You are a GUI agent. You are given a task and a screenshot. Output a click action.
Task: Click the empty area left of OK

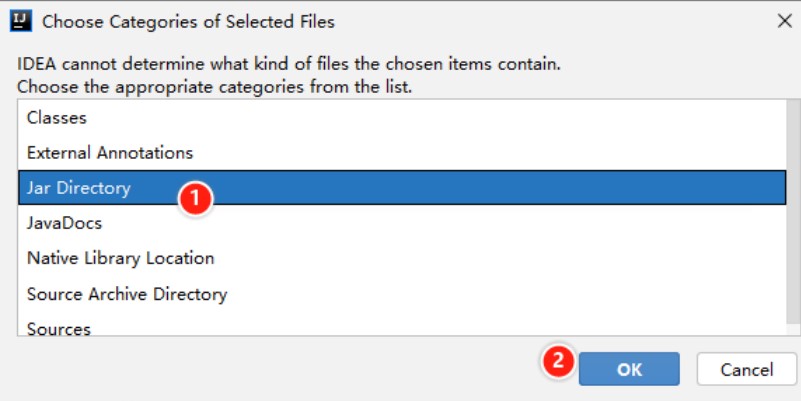tap(276, 369)
